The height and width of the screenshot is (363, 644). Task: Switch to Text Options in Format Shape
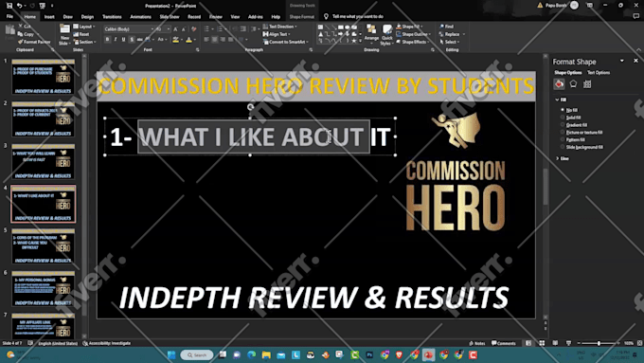click(x=599, y=72)
